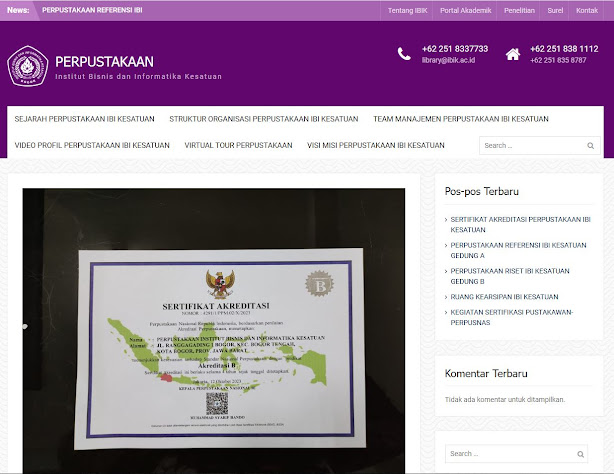
Task: Click the News: label
Action: 18,10
